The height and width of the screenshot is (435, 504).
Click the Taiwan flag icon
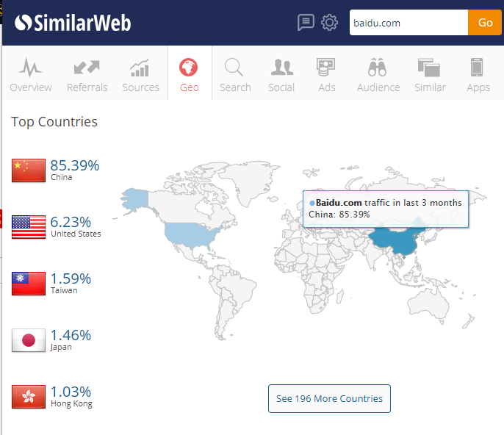[x=29, y=284]
